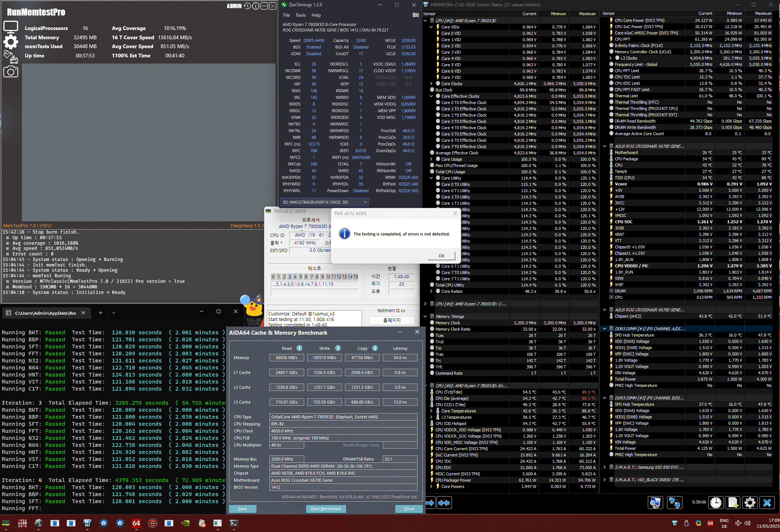Click HWiNFO left pane Sensor column header
This screenshot has height=532, width=780.
click(x=465, y=14)
